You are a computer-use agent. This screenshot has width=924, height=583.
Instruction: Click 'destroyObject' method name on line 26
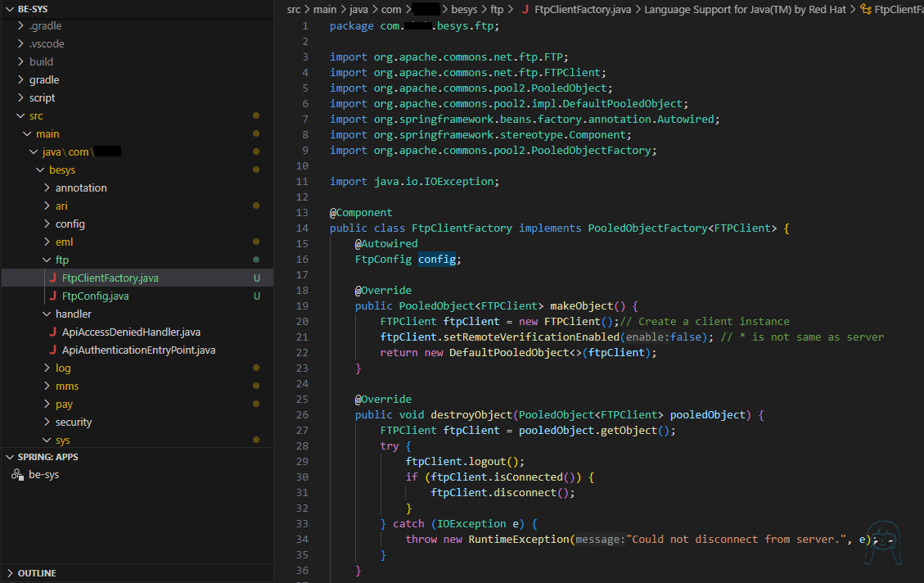click(x=471, y=415)
